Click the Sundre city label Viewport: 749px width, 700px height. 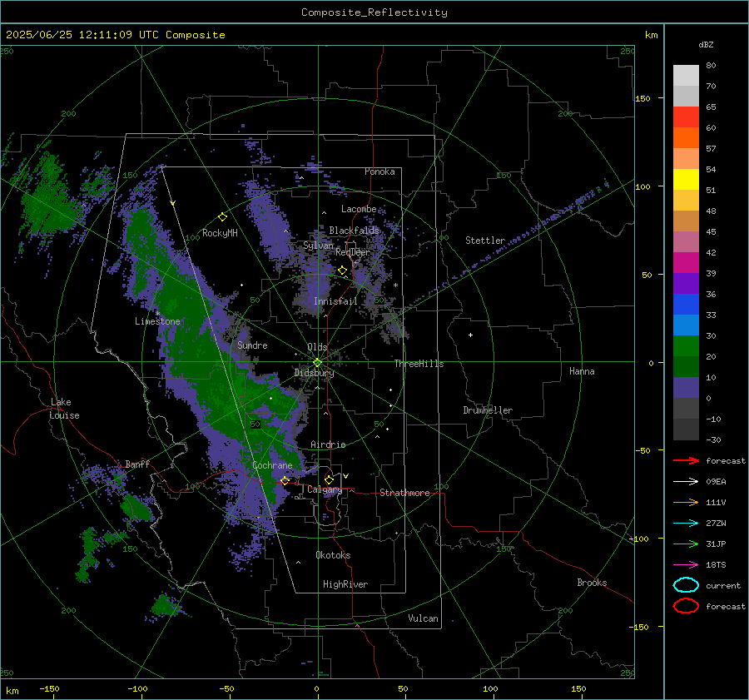click(252, 345)
